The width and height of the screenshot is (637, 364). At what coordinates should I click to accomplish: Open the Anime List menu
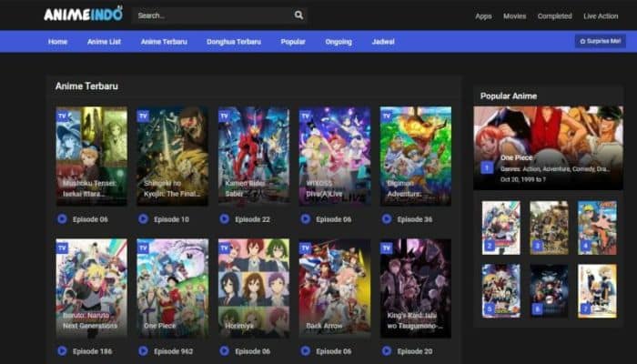(104, 42)
